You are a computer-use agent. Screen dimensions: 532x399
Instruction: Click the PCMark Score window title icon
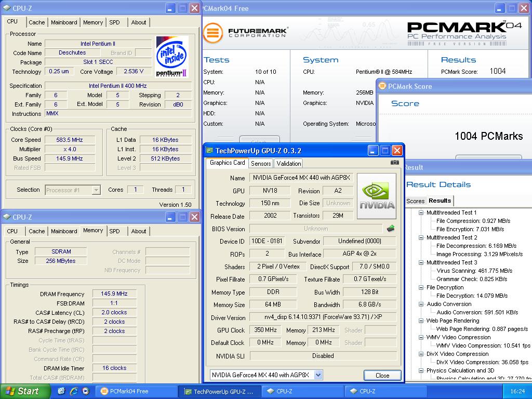click(382, 86)
